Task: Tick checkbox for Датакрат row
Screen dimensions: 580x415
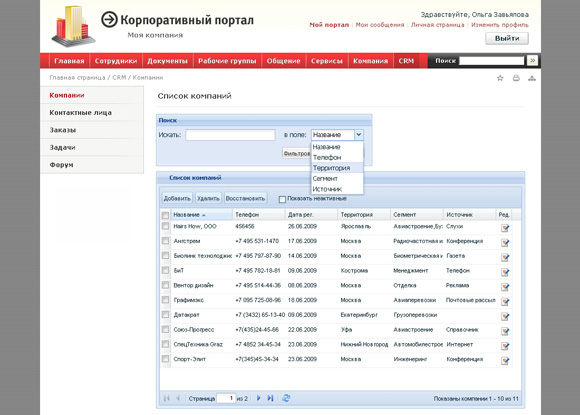Action: coord(165,315)
